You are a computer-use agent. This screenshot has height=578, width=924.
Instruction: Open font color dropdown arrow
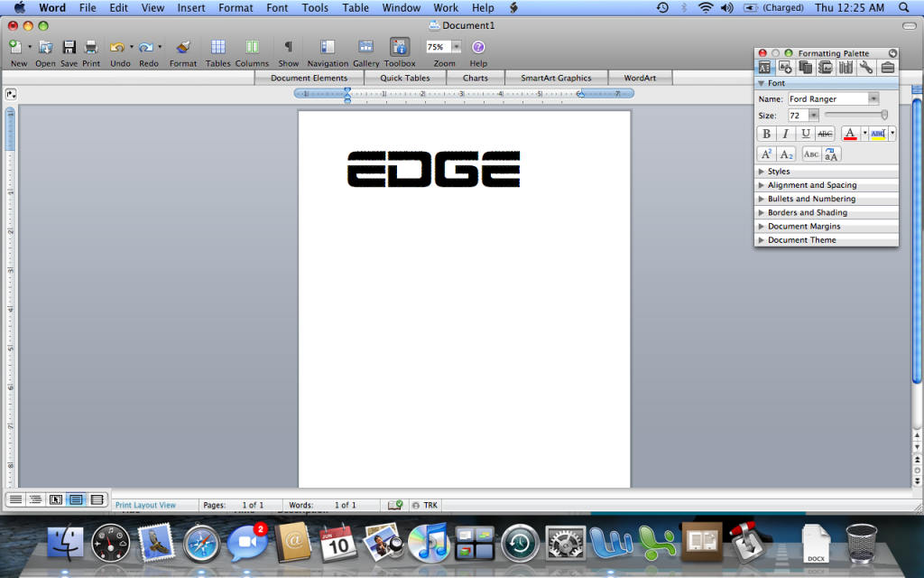coord(864,134)
